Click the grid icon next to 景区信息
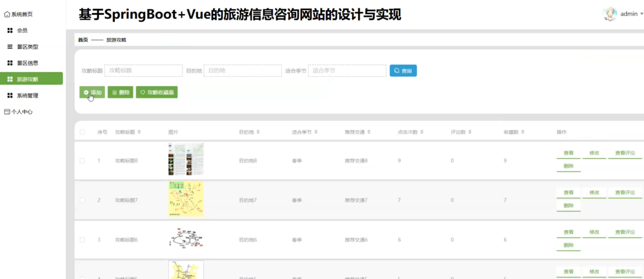Viewport: 644px width, 279px height. point(10,63)
